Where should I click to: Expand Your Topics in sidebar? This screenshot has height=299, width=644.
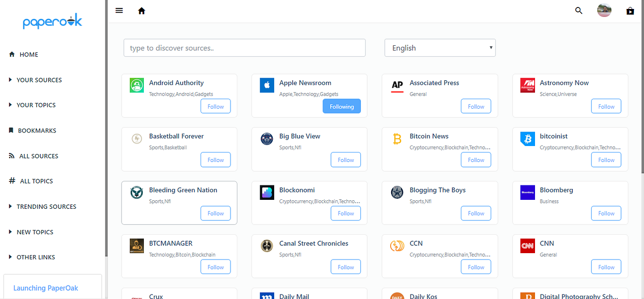point(32,105)
